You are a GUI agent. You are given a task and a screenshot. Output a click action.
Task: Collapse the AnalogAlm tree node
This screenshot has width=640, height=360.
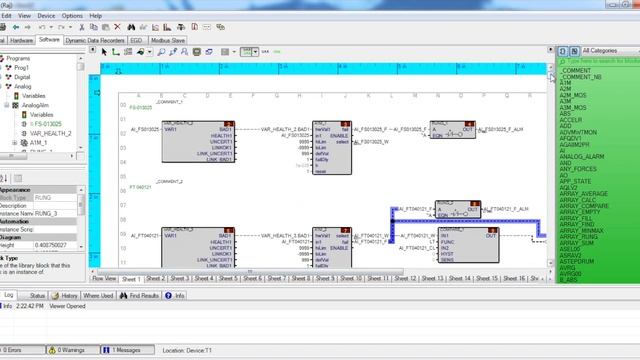point(7,105)
